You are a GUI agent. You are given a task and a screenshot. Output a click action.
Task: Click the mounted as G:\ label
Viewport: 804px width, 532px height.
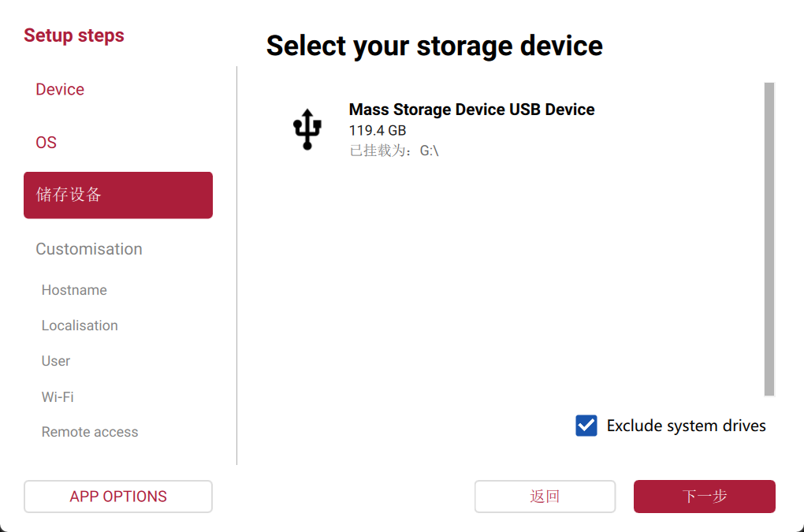coord(394,151)
